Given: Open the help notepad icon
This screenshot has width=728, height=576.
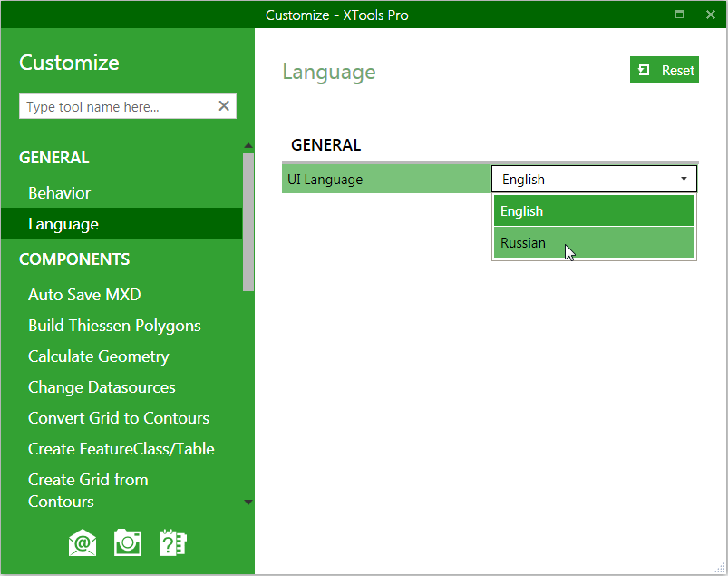Looking at the screenshot, I should (x=173, y=542).
